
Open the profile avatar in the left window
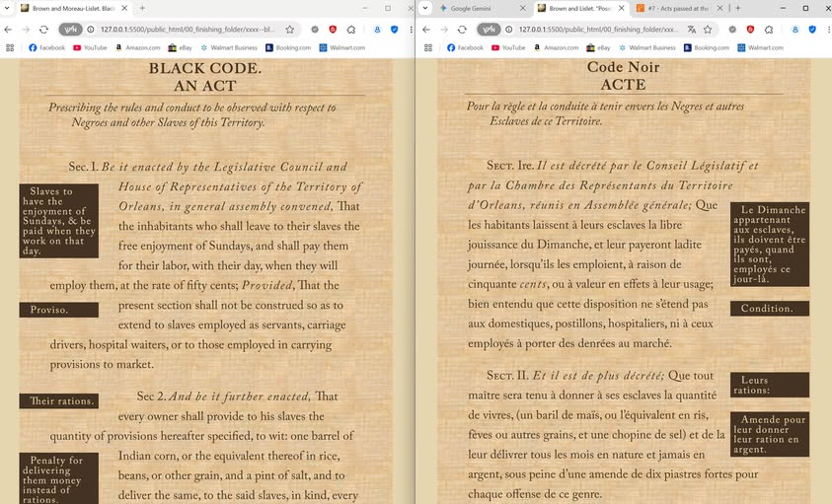377,30
